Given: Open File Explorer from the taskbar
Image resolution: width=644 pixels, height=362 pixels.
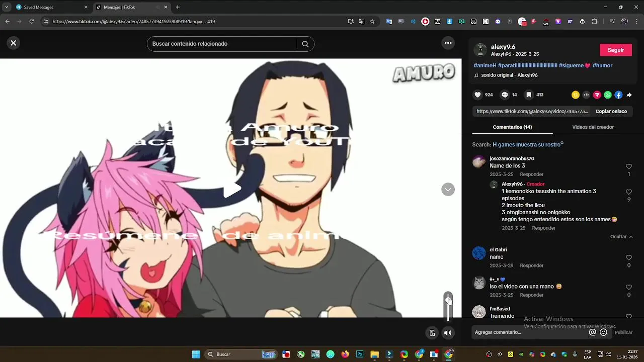Looking at the screenshot, I should click(x=374, y=354).
